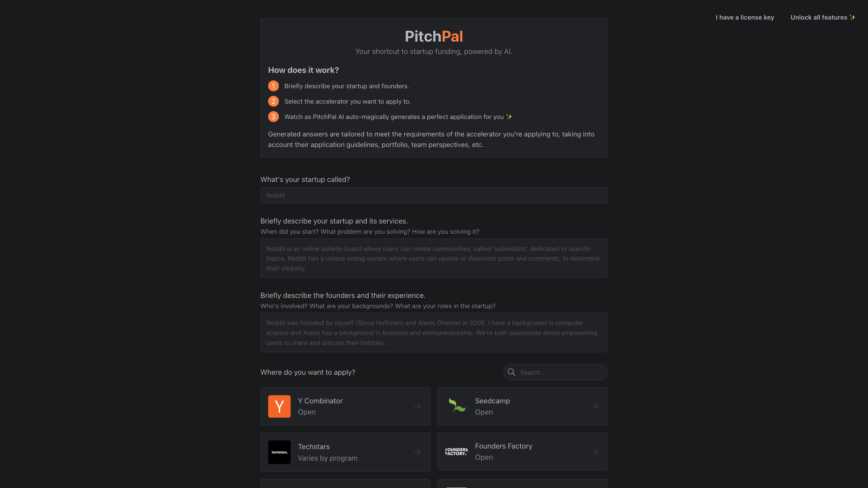Select the Y Combinator accelerator card
The image size is (868, 488).
(345, 406)
